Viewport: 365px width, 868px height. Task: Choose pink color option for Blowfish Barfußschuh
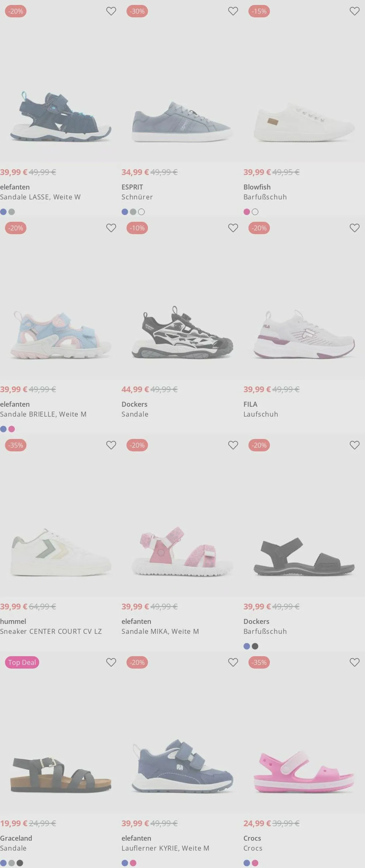(x=247, y=212)
